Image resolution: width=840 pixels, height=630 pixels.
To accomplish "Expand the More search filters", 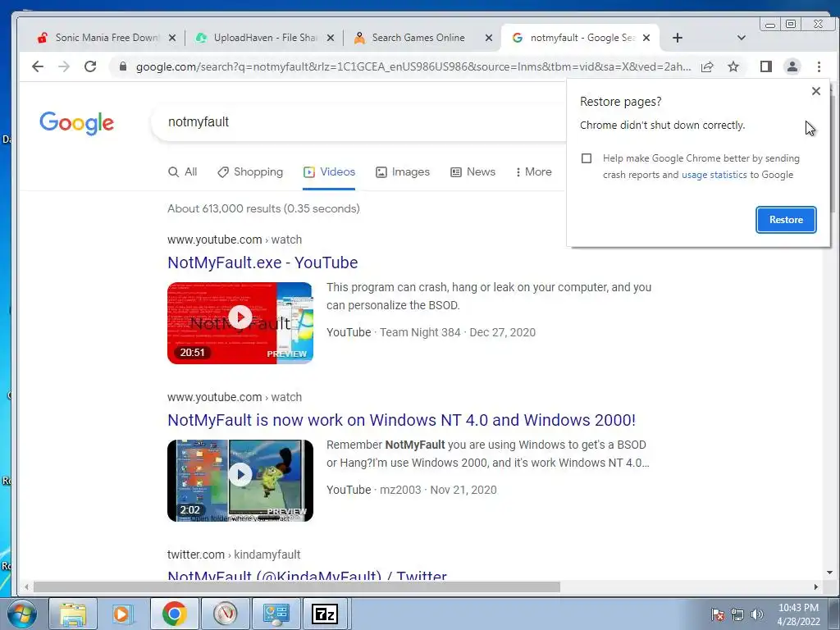I will coord(533,172).
